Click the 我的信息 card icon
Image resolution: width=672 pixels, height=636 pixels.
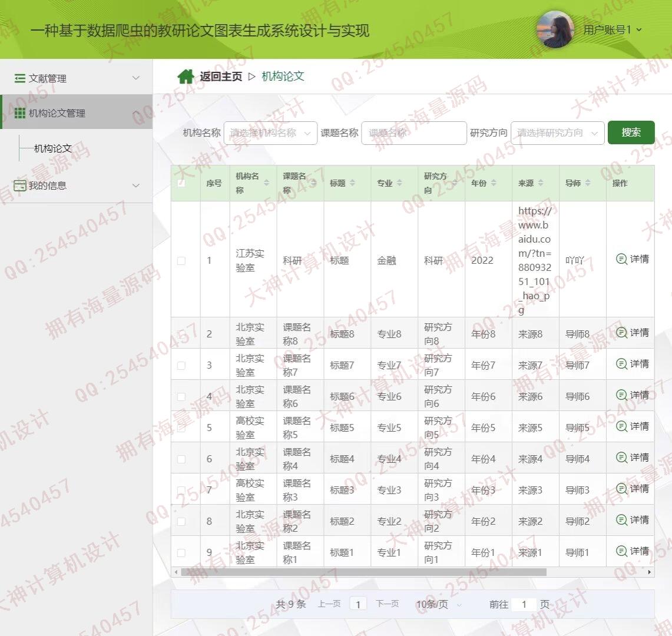coord(19,185)
